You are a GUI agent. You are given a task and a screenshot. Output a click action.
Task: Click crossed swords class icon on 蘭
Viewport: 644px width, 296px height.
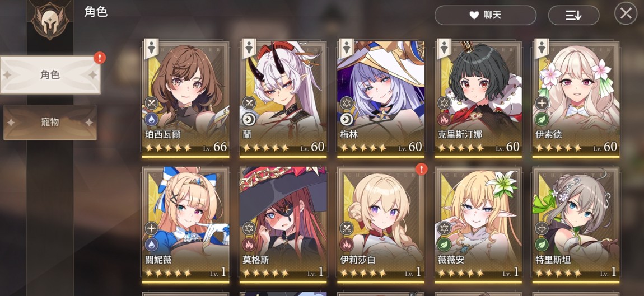coord(249,102)
